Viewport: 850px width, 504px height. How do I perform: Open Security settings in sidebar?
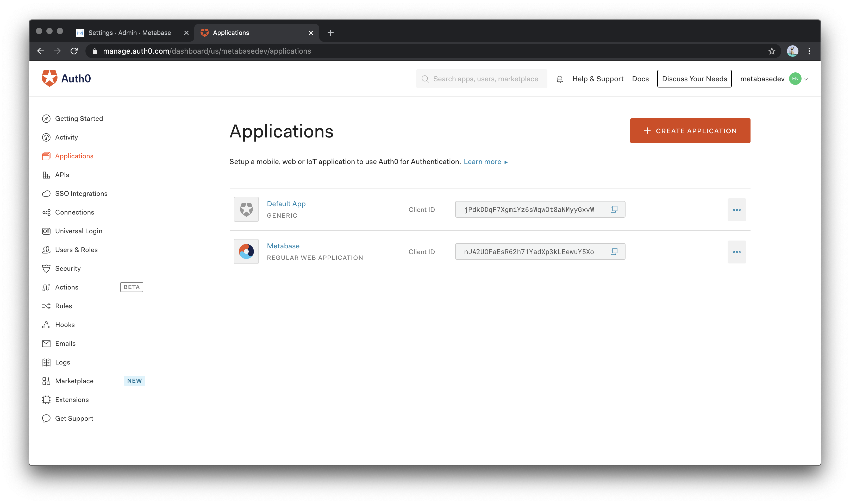pyautogui.click(x=68, y=268)
